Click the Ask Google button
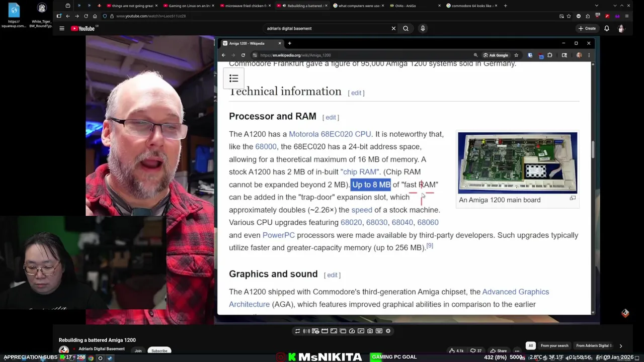The height and width of the screenshot is (362, 644). (496, 55)
